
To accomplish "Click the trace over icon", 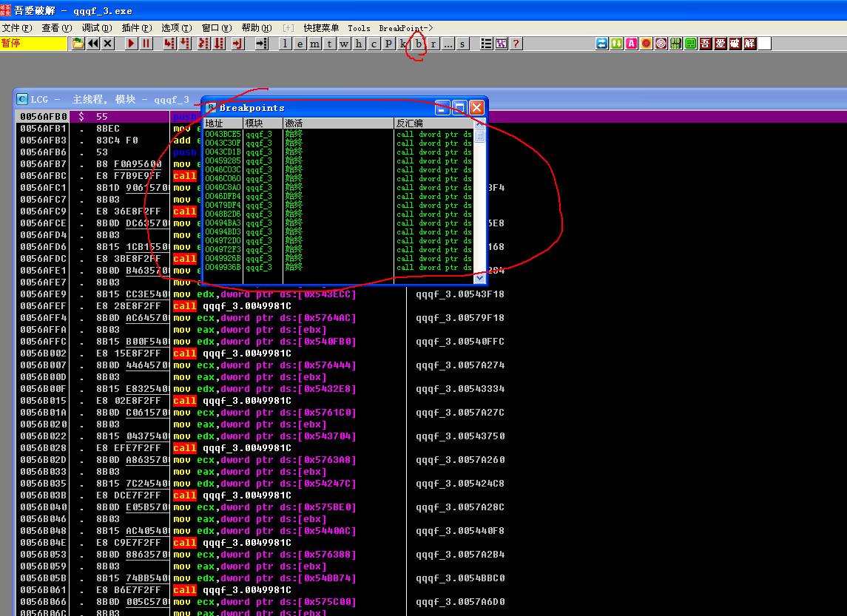I will 219,44.
